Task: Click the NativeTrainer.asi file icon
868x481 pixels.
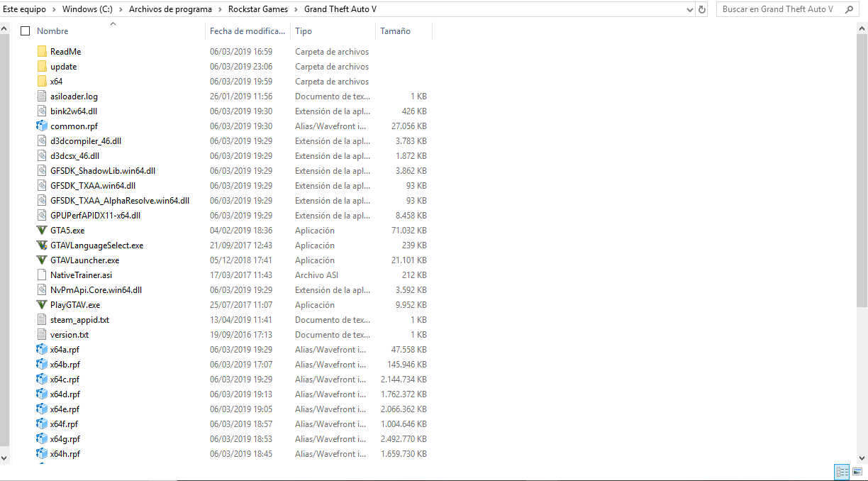Action: point(42,275)
